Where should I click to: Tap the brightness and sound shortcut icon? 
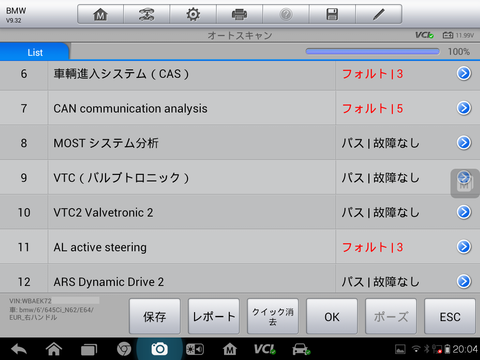[x=195, y=349]
